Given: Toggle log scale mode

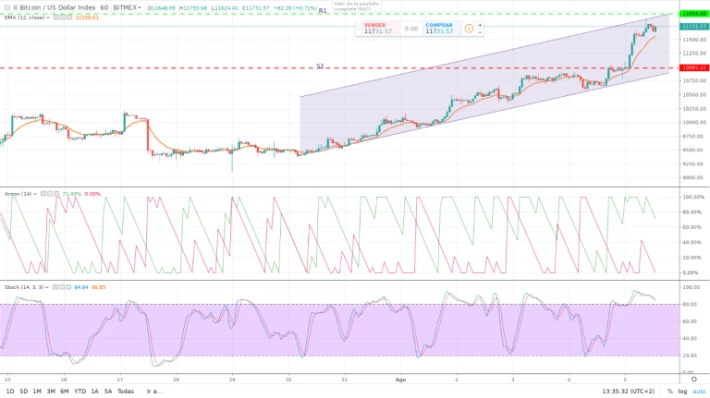Looking at the screenshot, I should coord(682,391).
